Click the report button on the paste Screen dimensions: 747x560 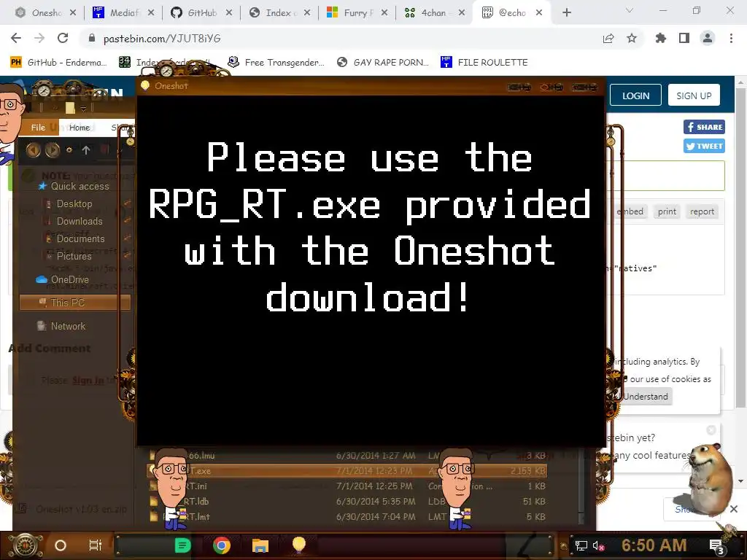click(x=702, y=211)
